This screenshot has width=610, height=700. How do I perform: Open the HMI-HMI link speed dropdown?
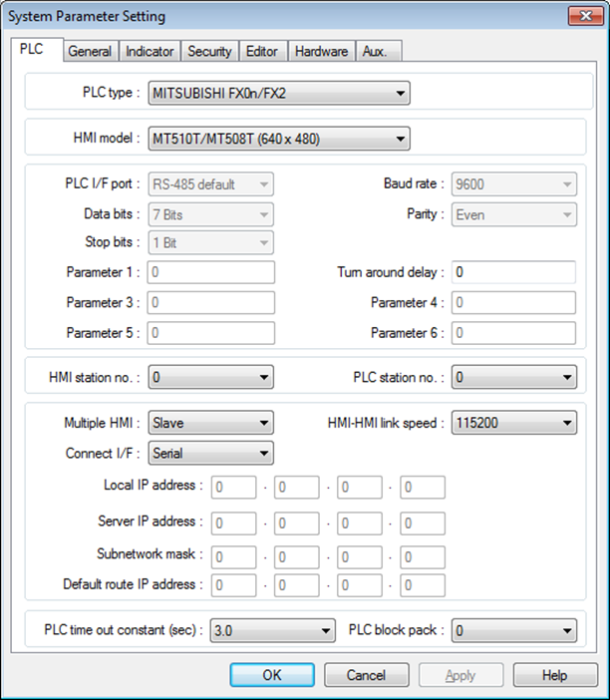(x=513, y=423)
